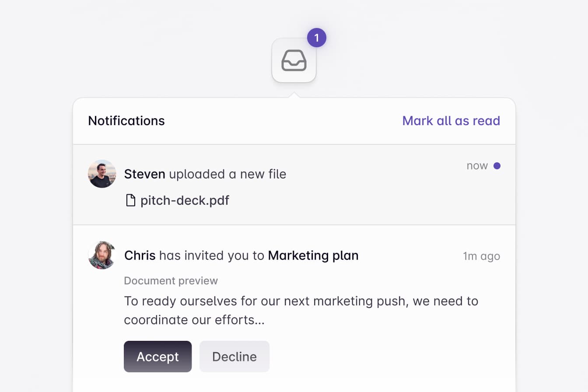Mark all notifications as read

click(x=451, y=121)
